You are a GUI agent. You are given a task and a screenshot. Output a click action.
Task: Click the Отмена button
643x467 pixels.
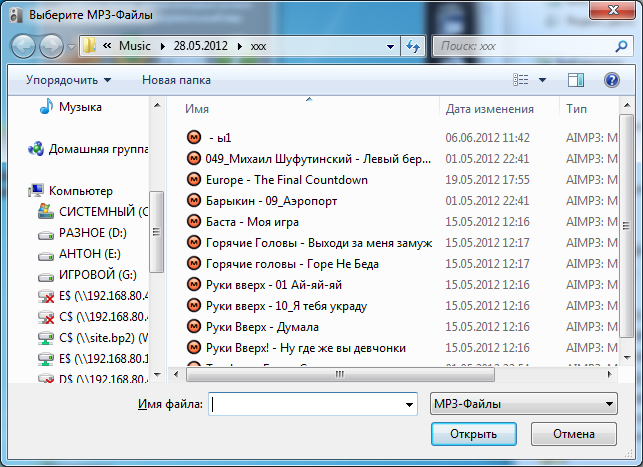[x=574, y=434]
